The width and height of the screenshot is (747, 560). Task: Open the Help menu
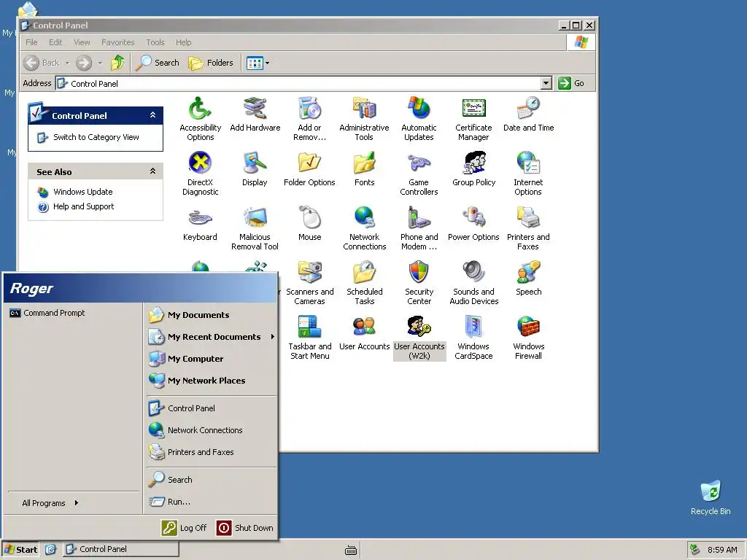coord(183,42)
